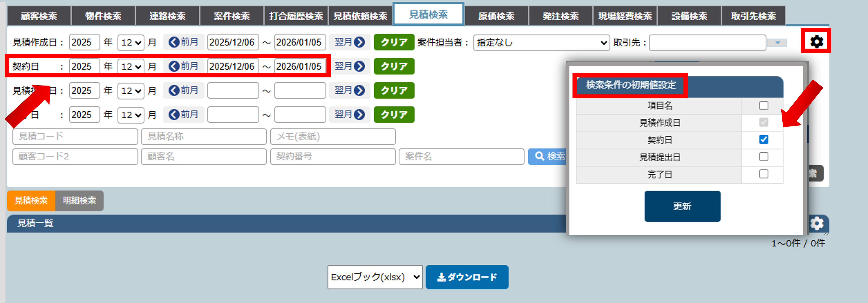Open month dropdown in 見積作成日 row
Viewport: 868px width, 303px height.
point(131,43)
